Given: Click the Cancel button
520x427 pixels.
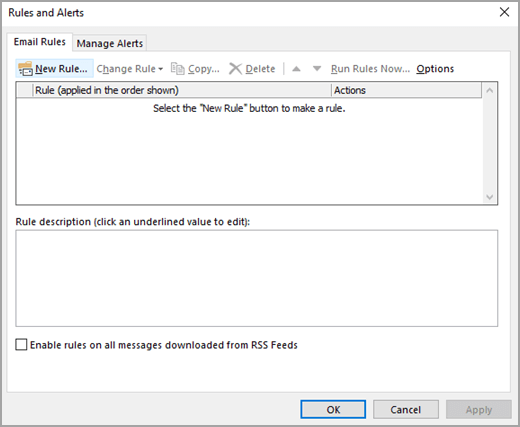Looking at the screenshot, I should click(406, 409).
